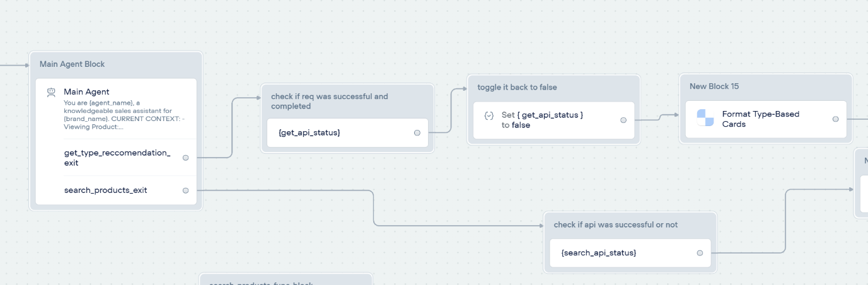
Task: Click the Main Agent robot icon
Action: pyautogui.click(x=52, y=93)
